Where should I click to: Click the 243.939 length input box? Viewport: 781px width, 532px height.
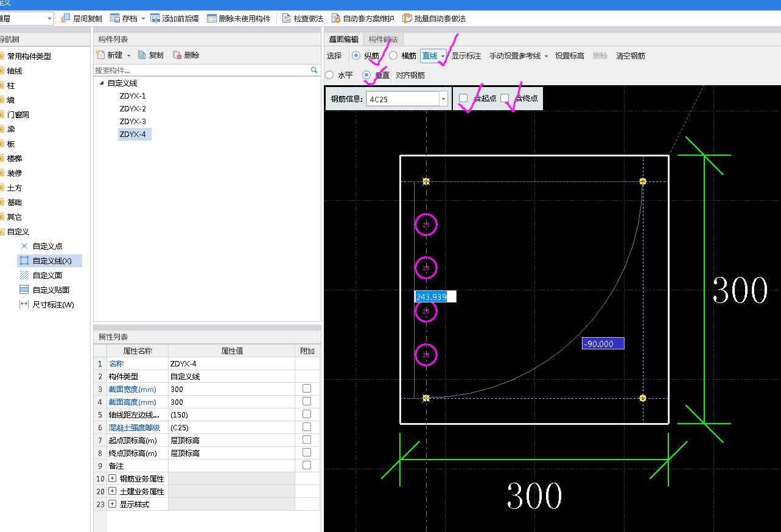click(x=435, y=296)
